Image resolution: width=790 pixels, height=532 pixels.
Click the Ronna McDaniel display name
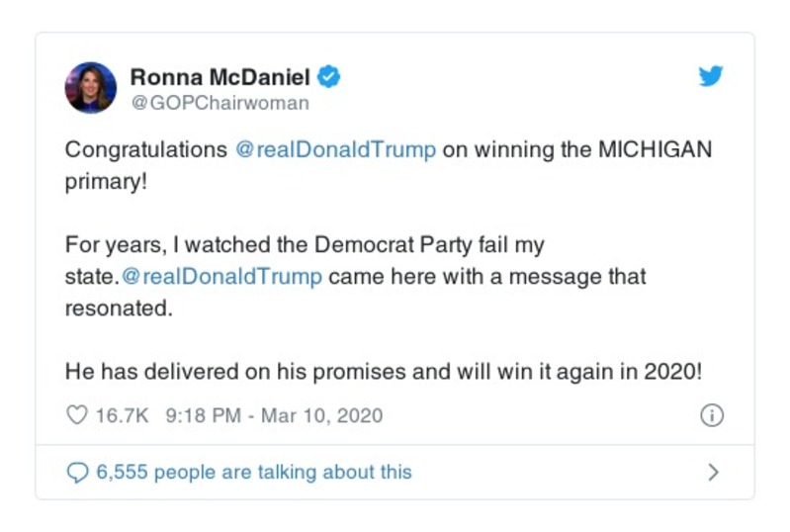tap(219, 77)
